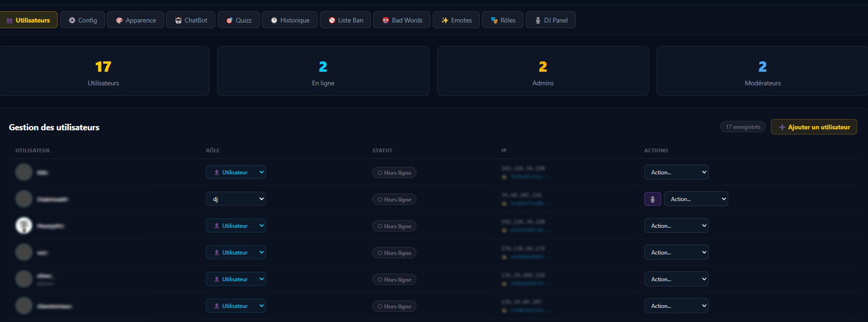Click the third row user avatar
The height and width of the screenshot is (322, 868).
23,226
